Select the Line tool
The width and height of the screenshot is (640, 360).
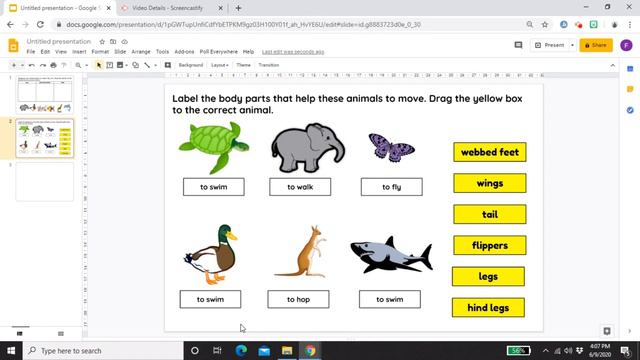(147, 65)
